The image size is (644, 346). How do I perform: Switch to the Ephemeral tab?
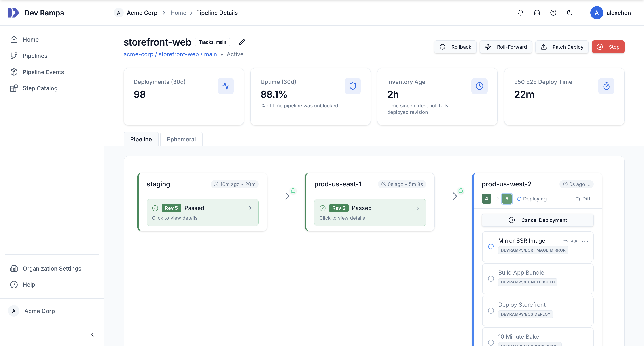point(181,139)
